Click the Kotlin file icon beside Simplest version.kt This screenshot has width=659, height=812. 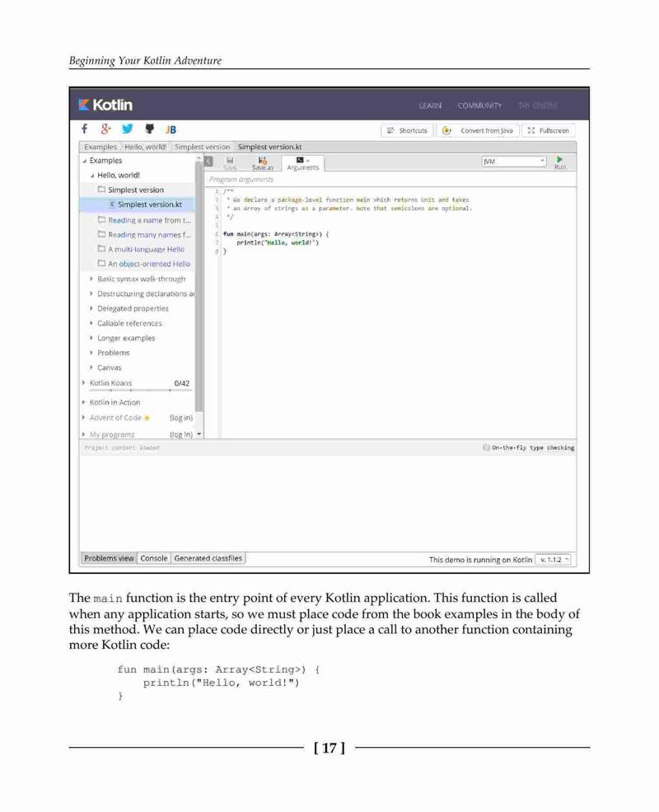(112, 204)
